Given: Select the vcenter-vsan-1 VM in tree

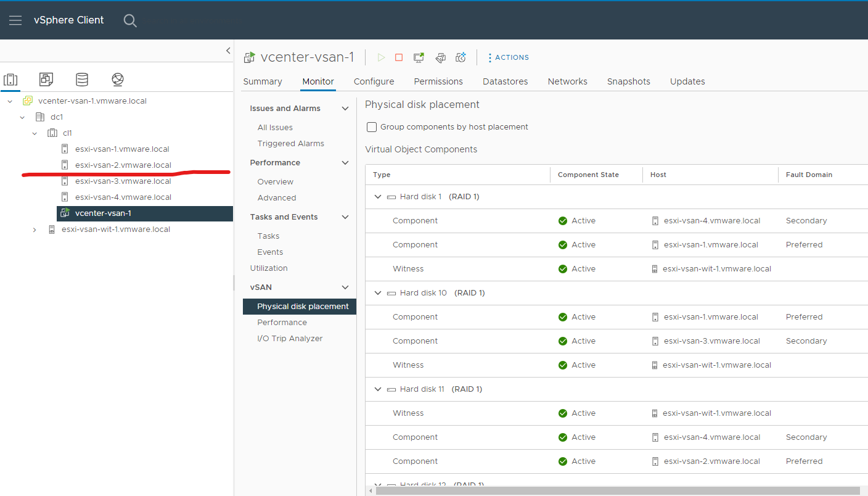Looking at the screenshot, I should point(145,213).
